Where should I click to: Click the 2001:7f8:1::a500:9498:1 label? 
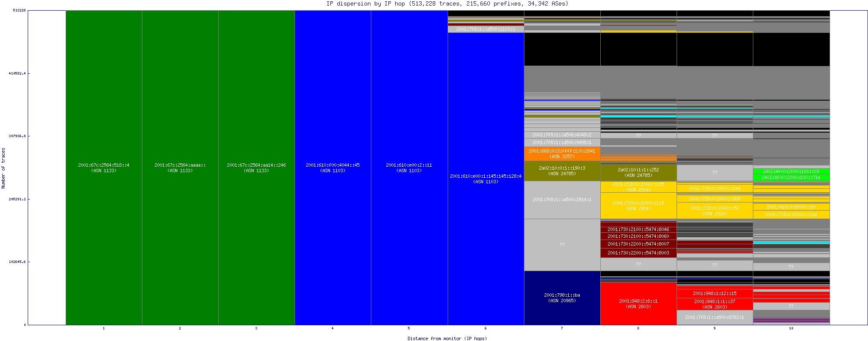click(562, 142)
